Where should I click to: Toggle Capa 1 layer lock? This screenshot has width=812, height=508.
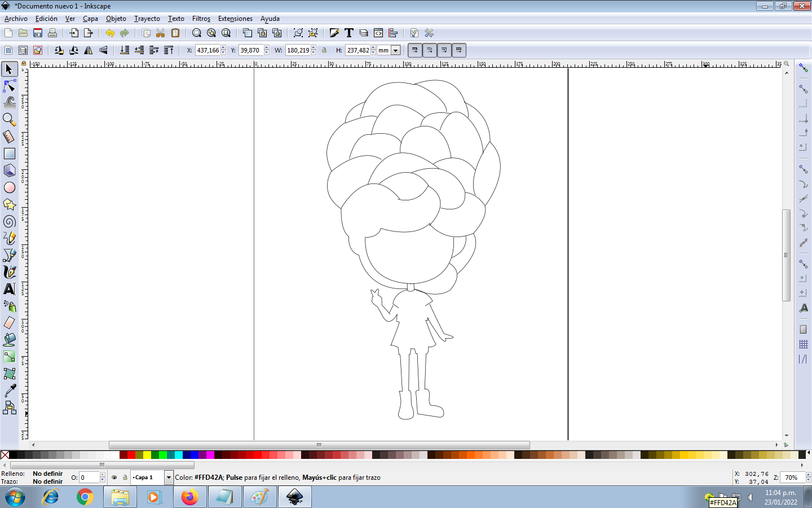[x=125, y=478]
